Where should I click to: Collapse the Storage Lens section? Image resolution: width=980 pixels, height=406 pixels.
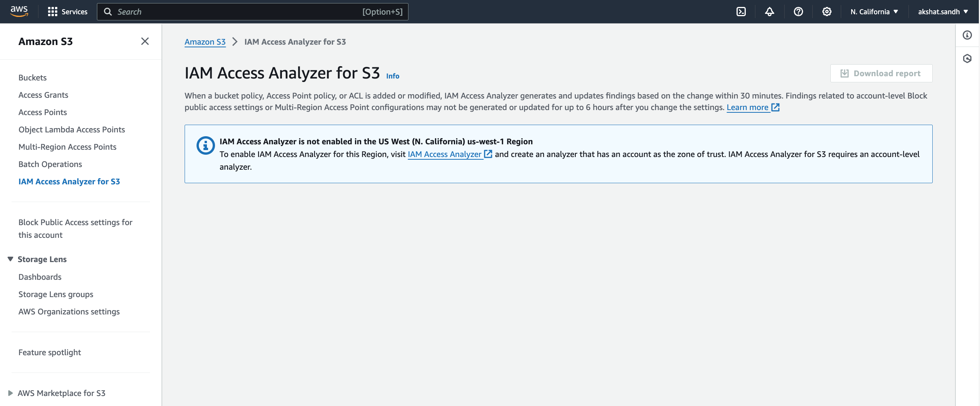[10, 259]
